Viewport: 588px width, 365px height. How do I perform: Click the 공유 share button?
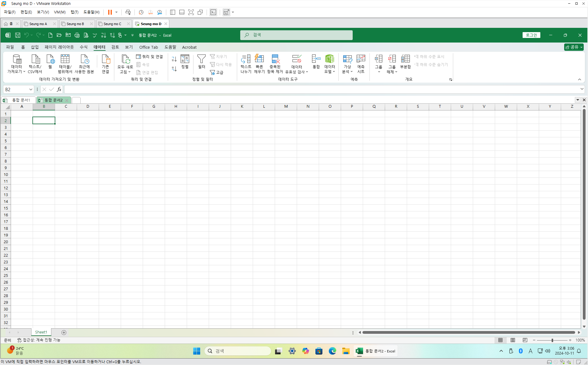pos(574,47)
